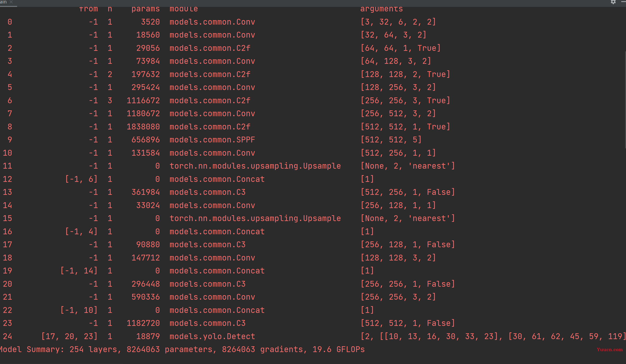The image size is (626, 364).
Task: Click the 'params' column header text
Action: [x=145, y=9]
